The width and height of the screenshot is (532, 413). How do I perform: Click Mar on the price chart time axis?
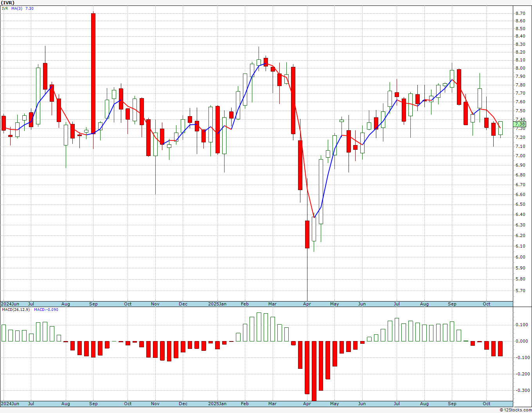272,304
